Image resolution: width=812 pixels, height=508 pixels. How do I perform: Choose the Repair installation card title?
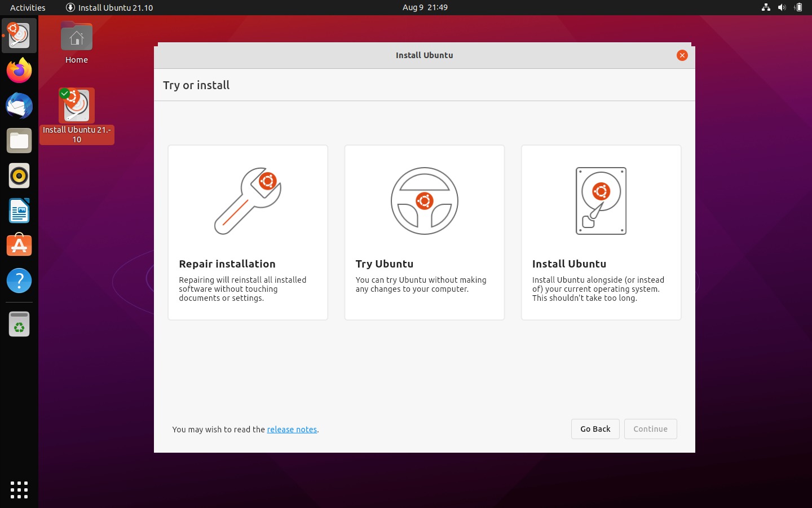click(227, 264)
